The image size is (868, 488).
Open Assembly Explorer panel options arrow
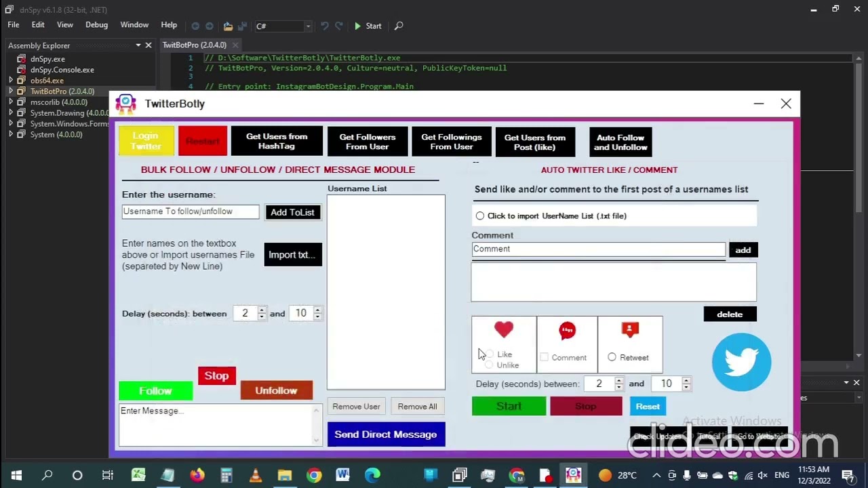pos(138,45)
